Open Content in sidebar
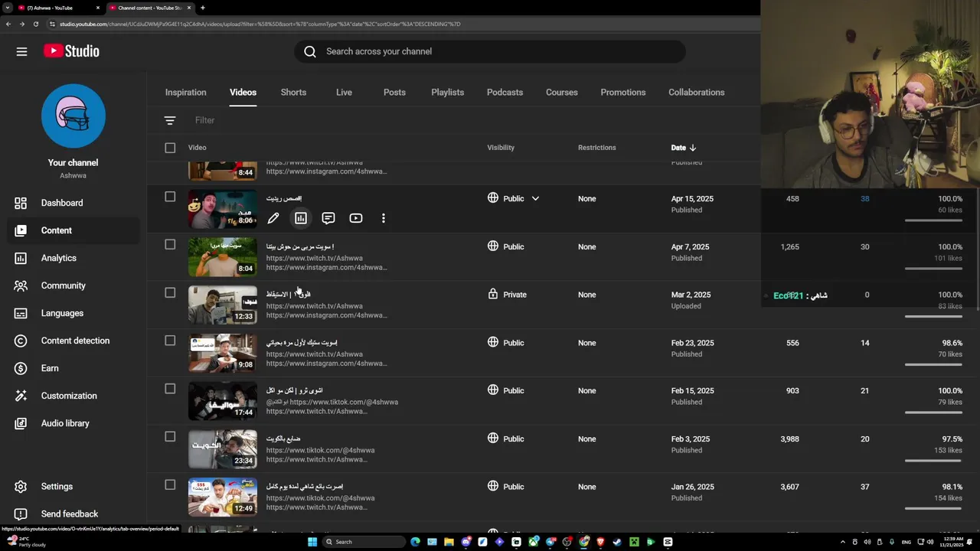The image size is (980, 551). 73,230
